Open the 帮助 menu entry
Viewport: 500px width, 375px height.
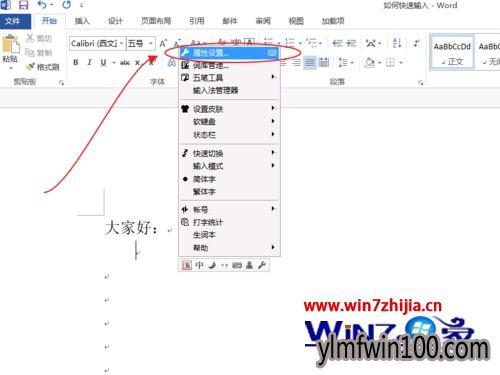tap(229, 248)
